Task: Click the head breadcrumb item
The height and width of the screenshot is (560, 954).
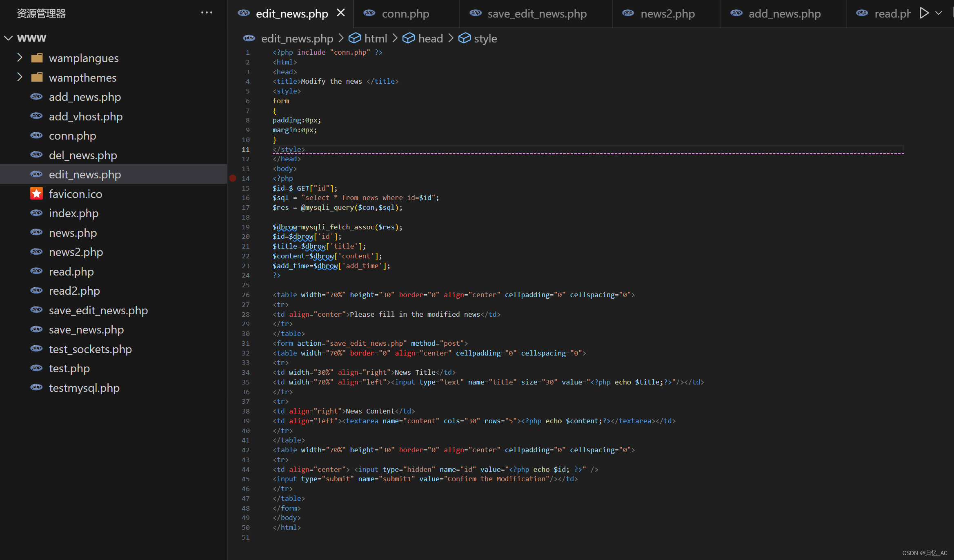Action: pos(430,39)
